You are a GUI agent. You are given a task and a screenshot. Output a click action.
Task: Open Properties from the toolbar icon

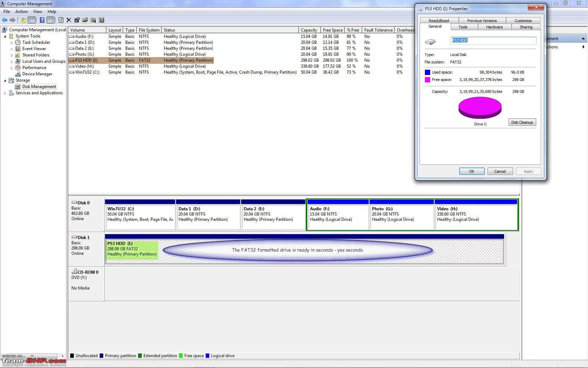(77, 20)
